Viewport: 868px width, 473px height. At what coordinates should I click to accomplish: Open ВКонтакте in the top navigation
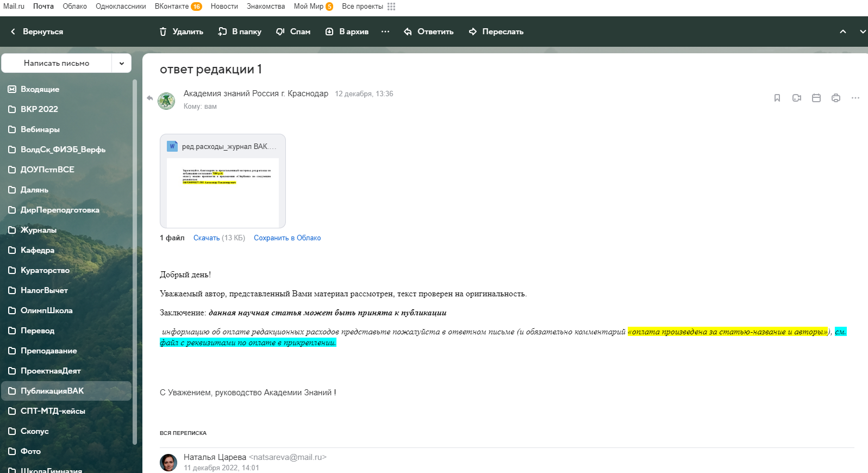point(172,7)
